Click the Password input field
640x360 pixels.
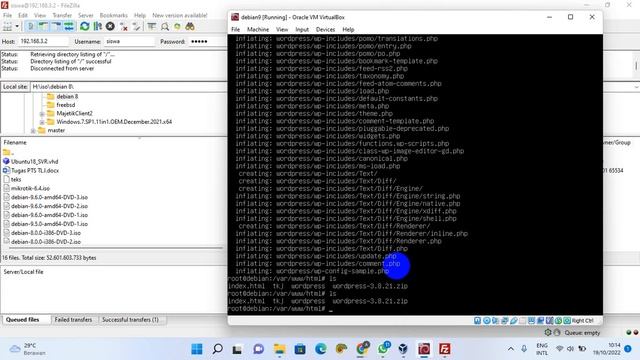(x=207, y=42)
